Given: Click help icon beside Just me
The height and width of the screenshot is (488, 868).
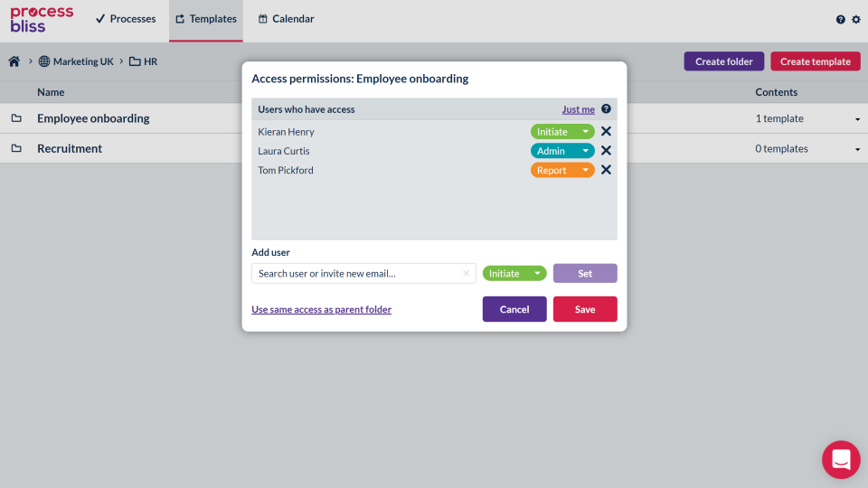Looking at the screenshot, I should (606, 109).
